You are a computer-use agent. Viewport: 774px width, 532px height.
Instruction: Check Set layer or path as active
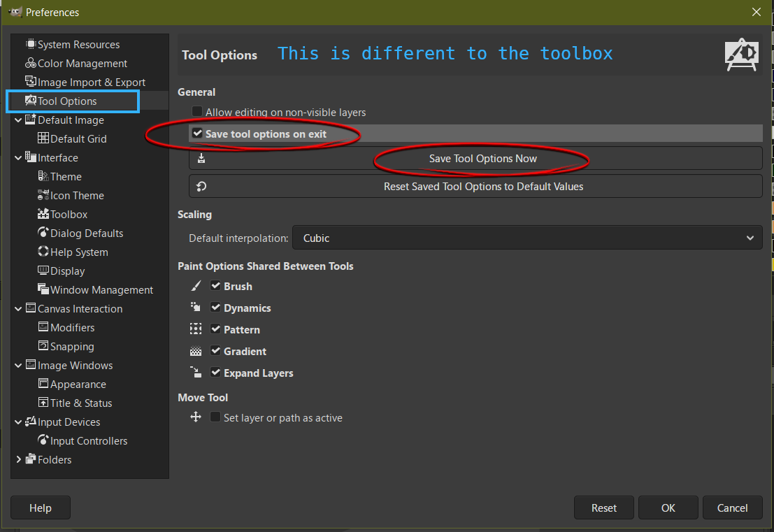pos(215,417)
